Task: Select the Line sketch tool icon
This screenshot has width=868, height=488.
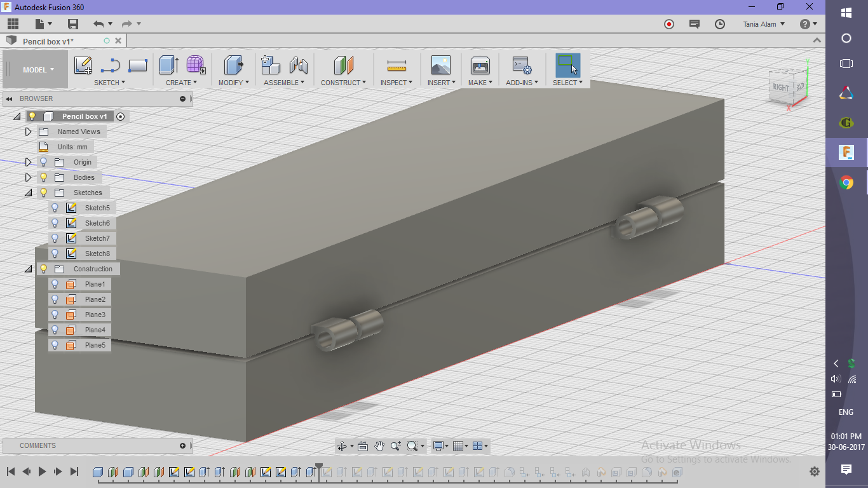Action: pos(111,65)
